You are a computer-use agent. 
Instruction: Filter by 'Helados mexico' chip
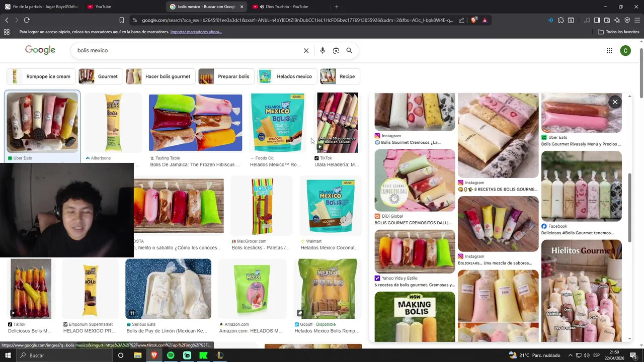[x=287, y=76]
